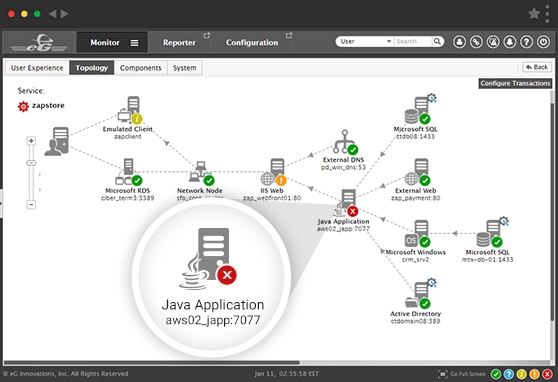558x382 pixels.
Task: Click the yellow minor status icon in footer
Action: click(522, 374)
